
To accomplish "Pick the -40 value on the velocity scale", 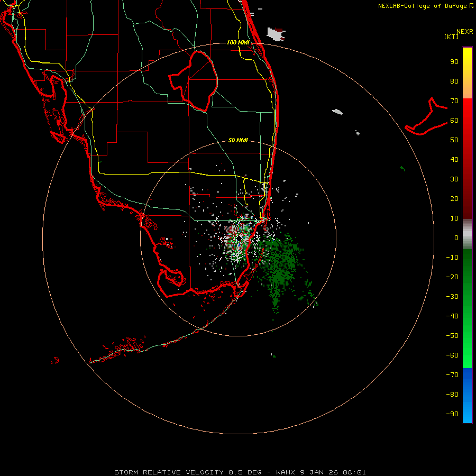I will (452, 316).
